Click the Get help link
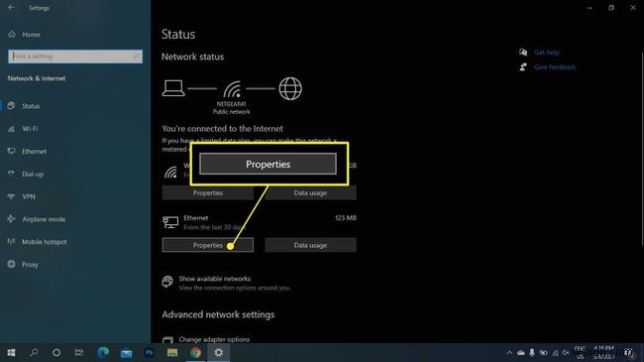Image resolution: width=644 pixels, height=362 pixels. (x=546, y=53)
